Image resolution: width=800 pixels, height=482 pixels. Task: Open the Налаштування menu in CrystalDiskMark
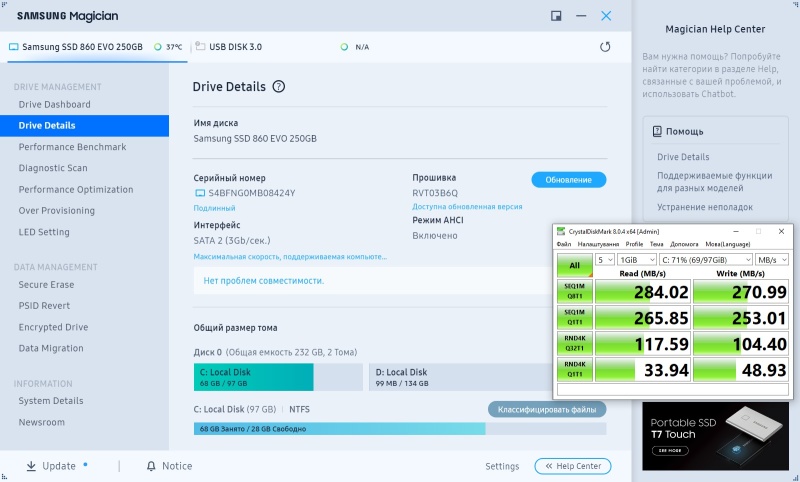tap(598, 244)
